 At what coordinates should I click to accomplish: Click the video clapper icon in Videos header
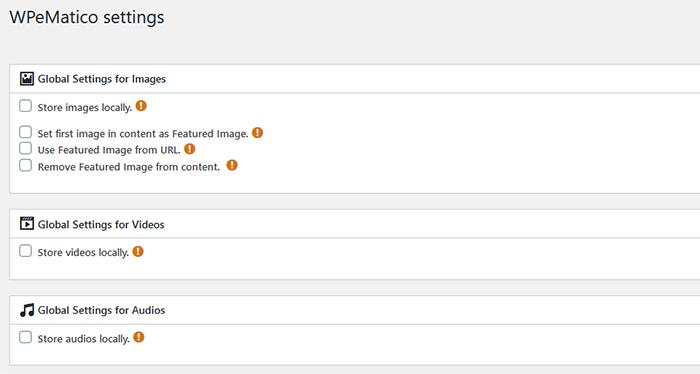point(27,224)
